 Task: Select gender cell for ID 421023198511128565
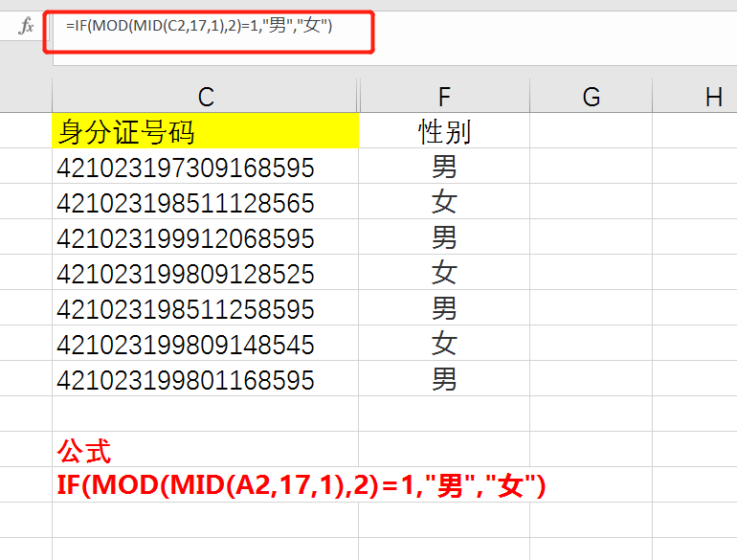point(444,201)
